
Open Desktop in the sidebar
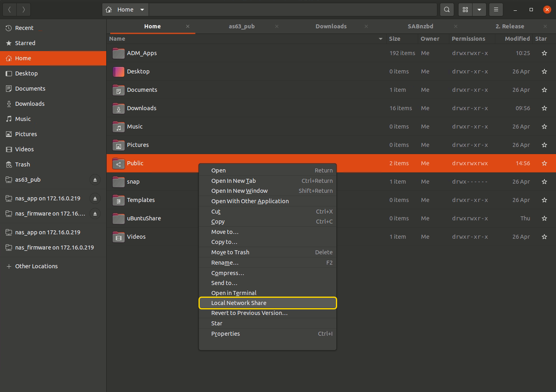(53, 73)
